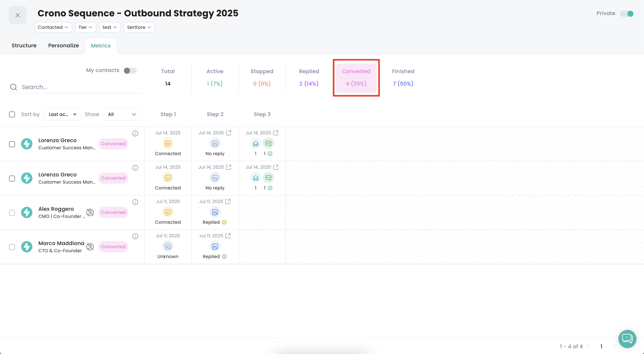The height and width of the screenshot is (354, 644).
Task: Click the first Lorenzo Greco row's Step 1 LinkedIn icon
Action: pos(168,144)
